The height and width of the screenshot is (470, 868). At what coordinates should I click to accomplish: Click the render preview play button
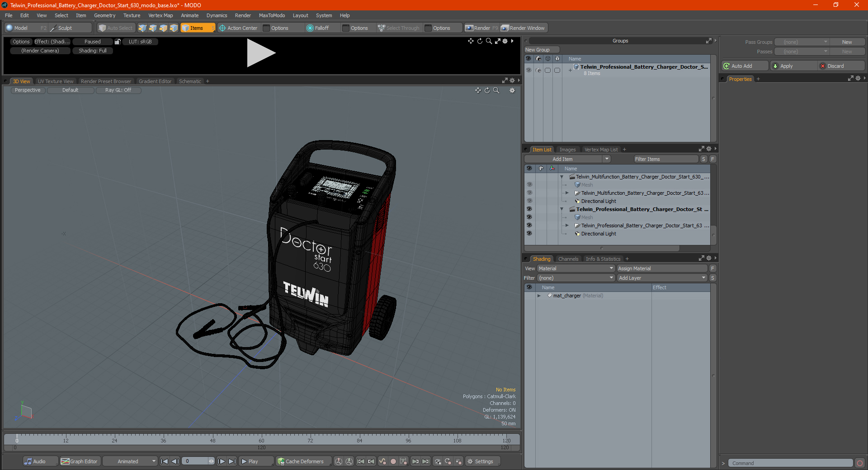tap(261, 53)
